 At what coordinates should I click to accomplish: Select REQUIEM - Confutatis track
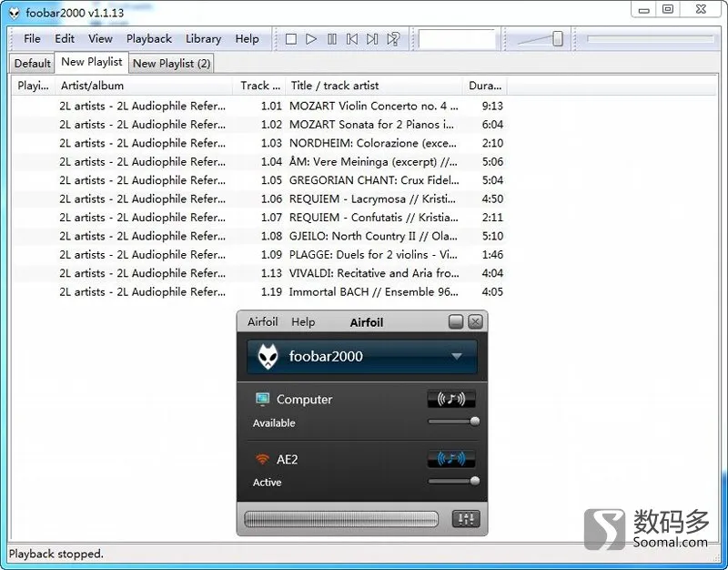coord(259,218)
